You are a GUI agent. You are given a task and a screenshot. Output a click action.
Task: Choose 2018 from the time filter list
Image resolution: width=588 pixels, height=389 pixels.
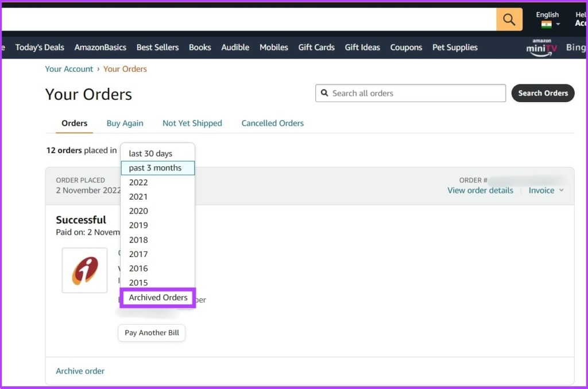point(157,240)
